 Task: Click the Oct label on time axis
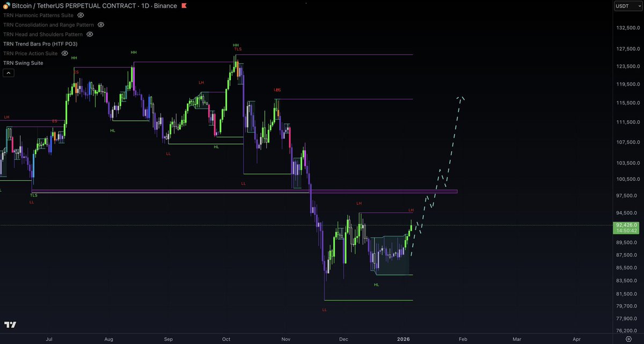(226, 339)
